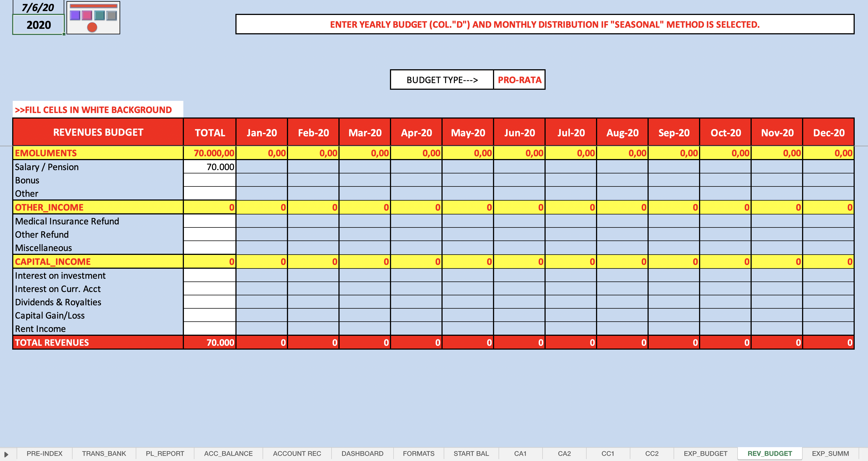
Task: Open the ACCOUNT REC sheet tab
Action: 297,454
